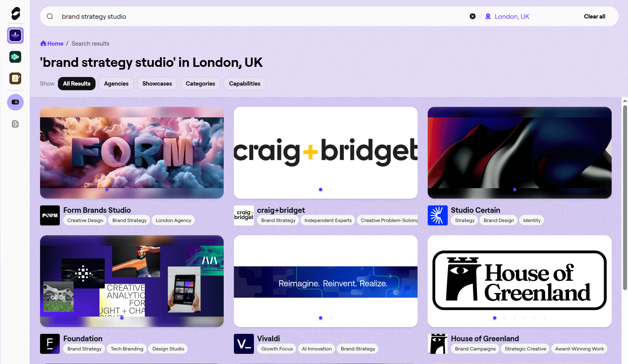The image size is (628, 364).
Task: Click the S logo in sidebar
Action: click(x=15, y=13)
